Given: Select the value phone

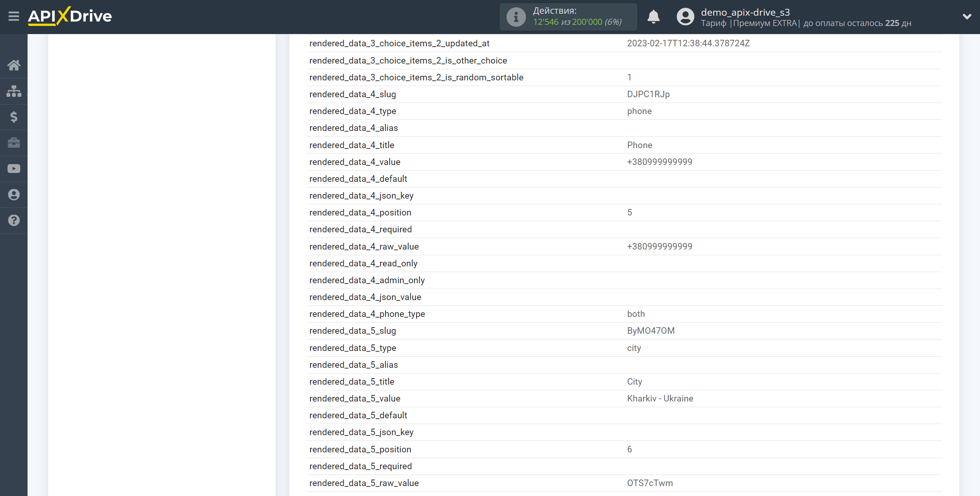Looking at the screenshot, I should [639, 111].
